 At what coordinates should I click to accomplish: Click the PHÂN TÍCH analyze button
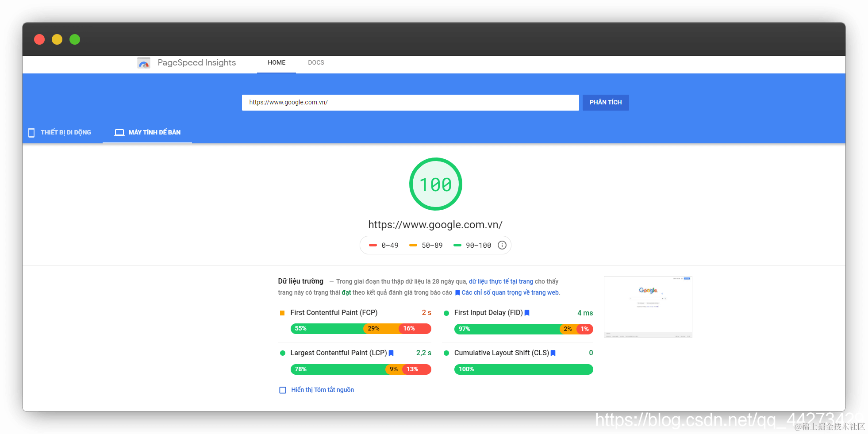click(606, 103)
